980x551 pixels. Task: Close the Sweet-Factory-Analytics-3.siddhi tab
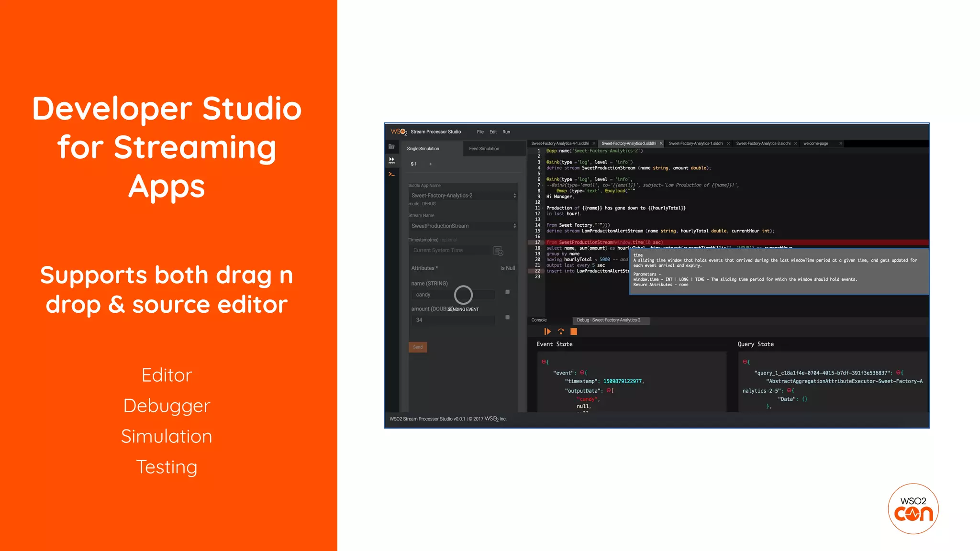[796, 143]
